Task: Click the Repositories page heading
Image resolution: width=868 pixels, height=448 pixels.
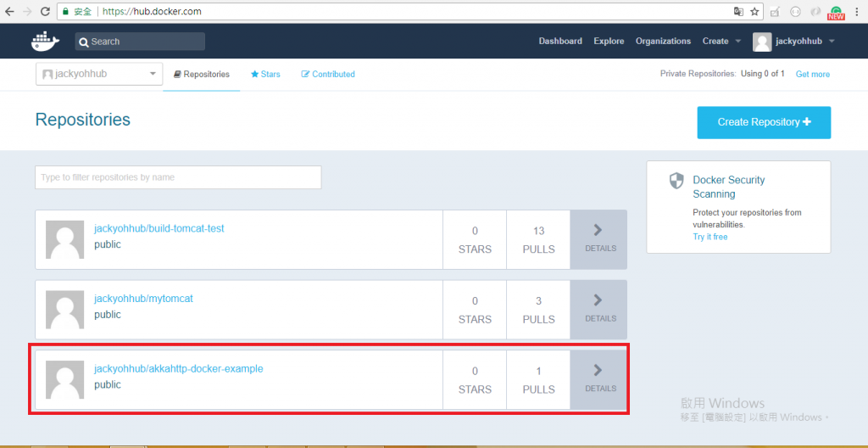Action: click(83, 120)
